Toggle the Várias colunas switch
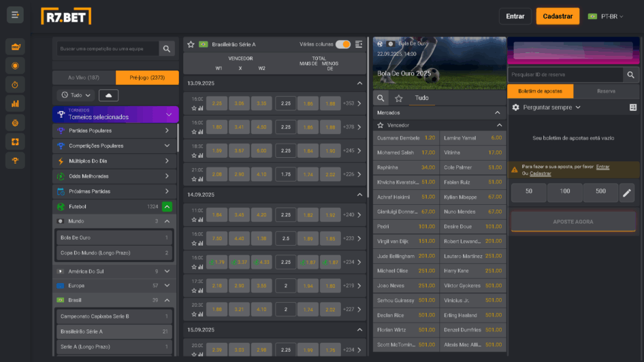 pos(343,44)
